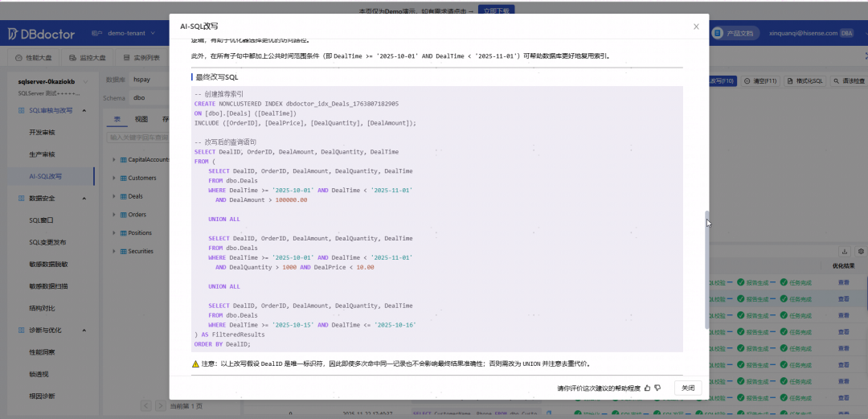Screen dimensions: 868x419
Task: Open the table settings gear icon
Action: [x=861, y=251]
